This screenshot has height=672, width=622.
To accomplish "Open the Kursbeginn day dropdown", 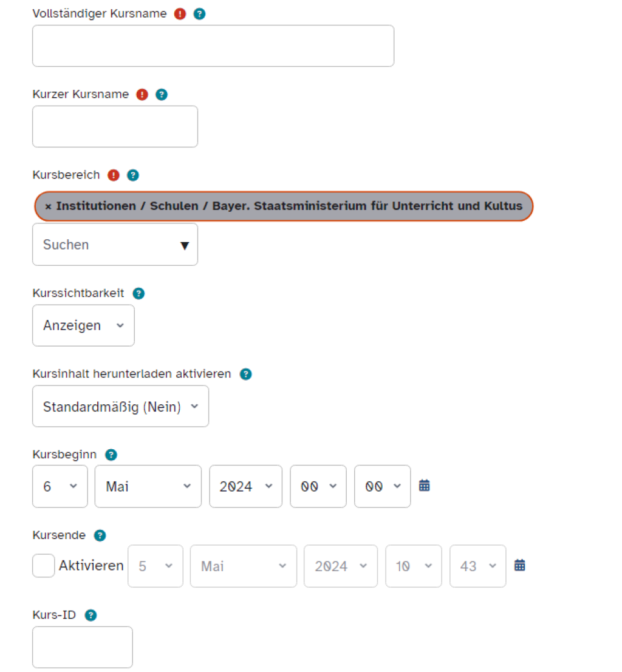I will [x=60, y=486].
